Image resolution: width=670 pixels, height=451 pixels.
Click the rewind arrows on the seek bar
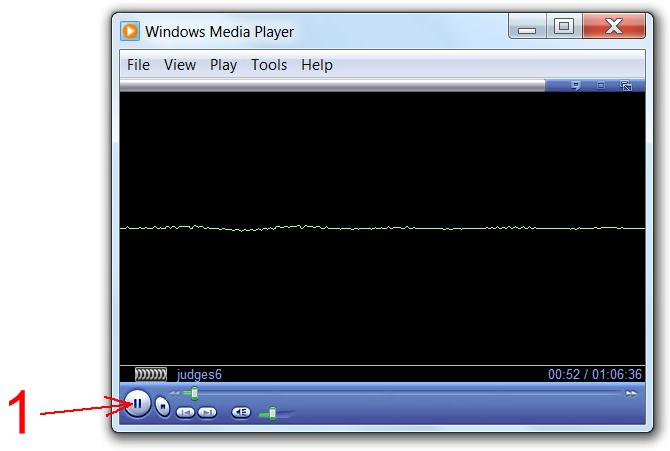pos(175,393)
